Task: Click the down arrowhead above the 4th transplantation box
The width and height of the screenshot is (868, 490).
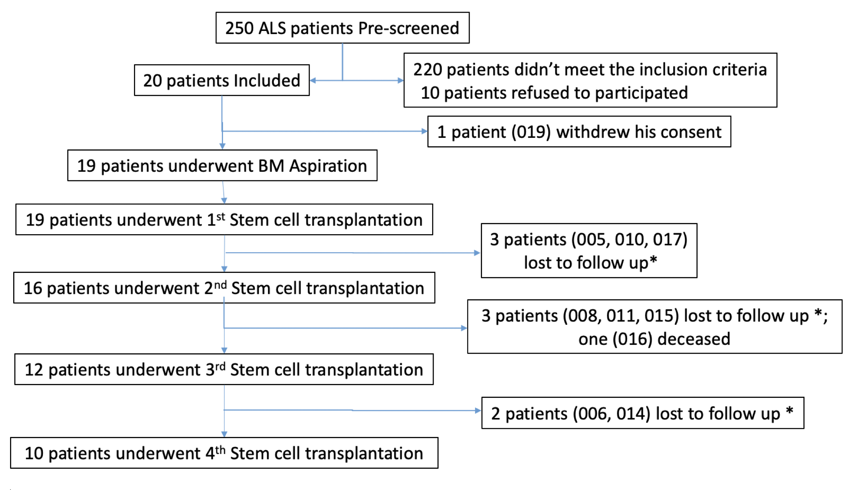Action: coord(224,434)
